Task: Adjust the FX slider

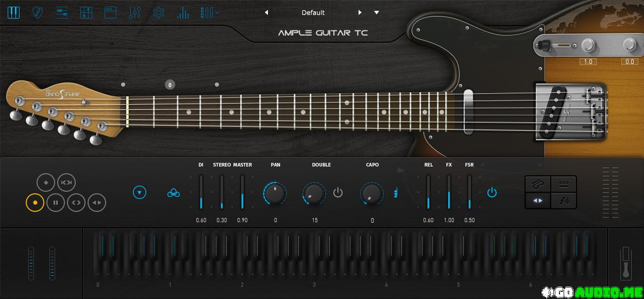Action: (449, 192)
